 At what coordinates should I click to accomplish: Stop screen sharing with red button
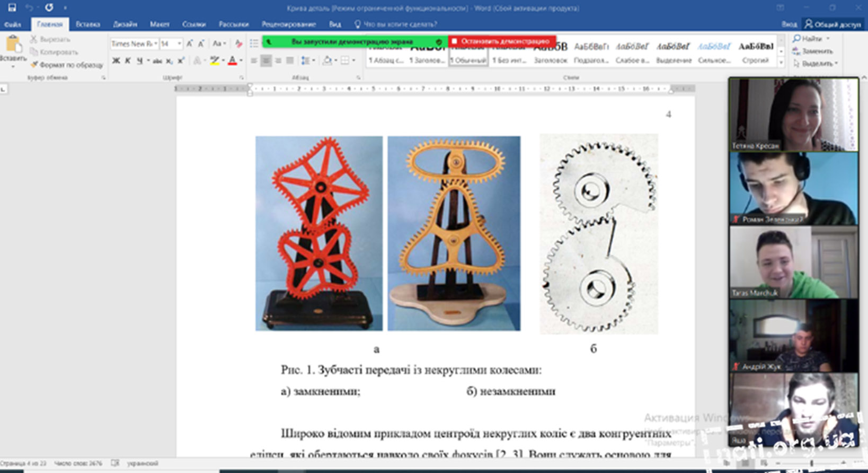502,41
